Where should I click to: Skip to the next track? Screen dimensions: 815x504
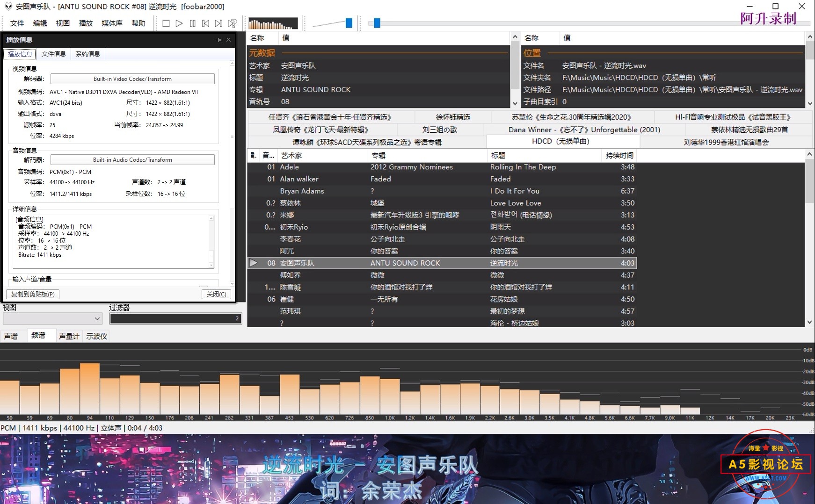[219, 23]
